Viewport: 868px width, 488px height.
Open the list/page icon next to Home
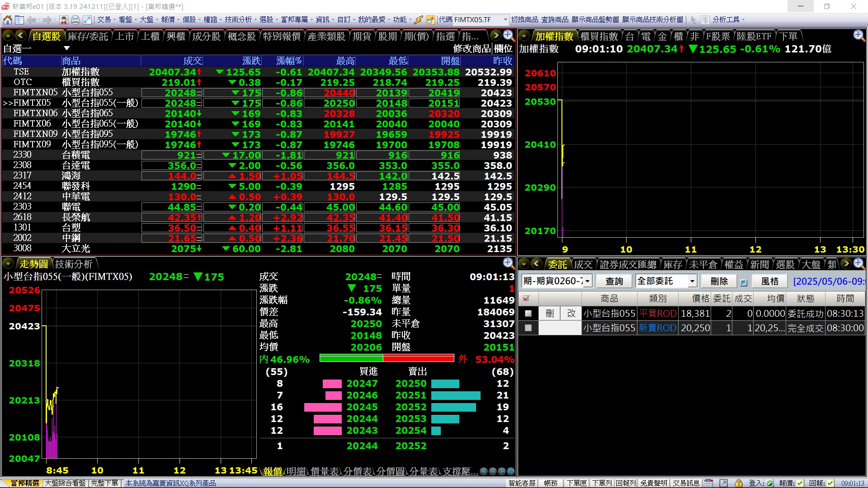[19, 20]
